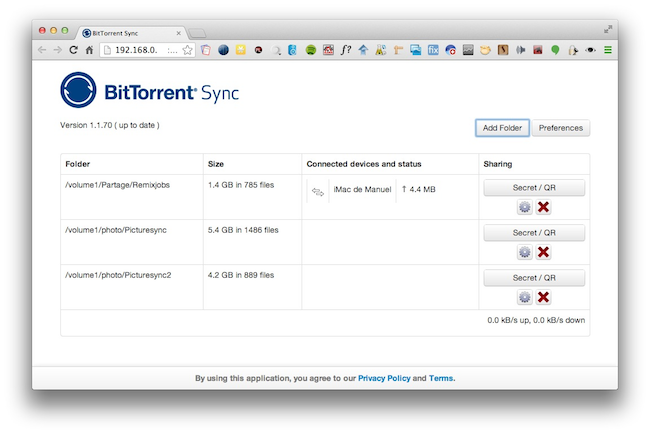Remove the Remixjobs folder with red X
Screen dimensions: 650x434
click(x=543, y=207)
